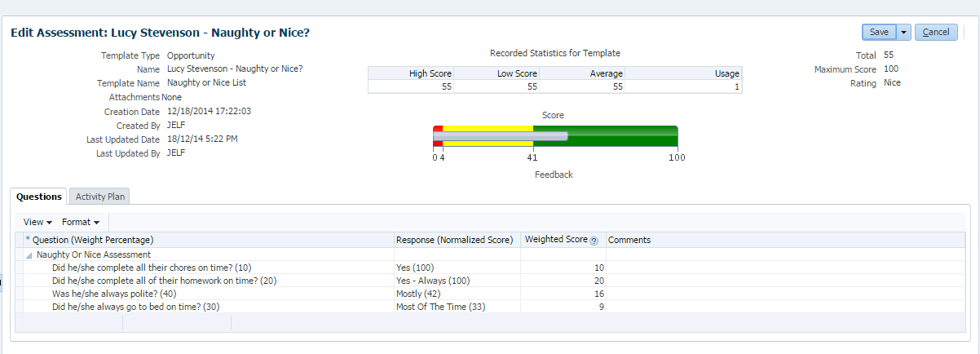Click the Comments column header
The image size is (980, 354).
pos(786,240)
